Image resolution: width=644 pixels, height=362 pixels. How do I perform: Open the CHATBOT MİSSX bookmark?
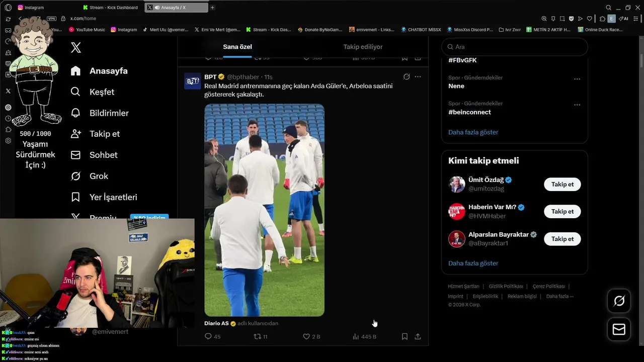[421, 30]
